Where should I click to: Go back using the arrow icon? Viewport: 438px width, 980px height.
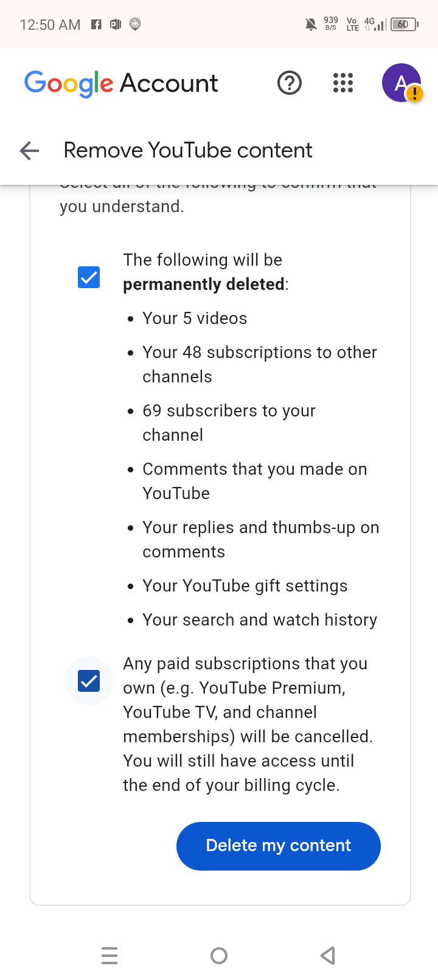click(29, 150)
